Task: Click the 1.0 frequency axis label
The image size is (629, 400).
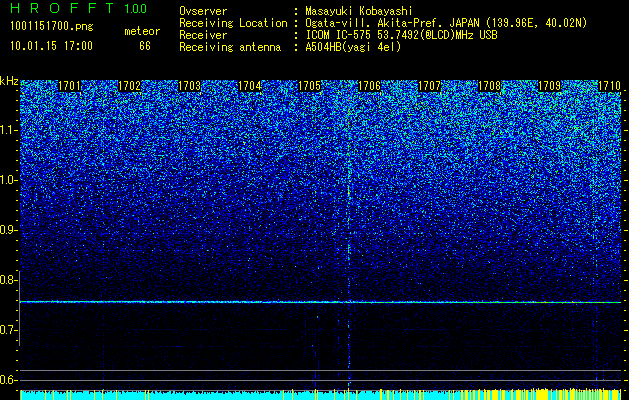Action: pos(8,180)
